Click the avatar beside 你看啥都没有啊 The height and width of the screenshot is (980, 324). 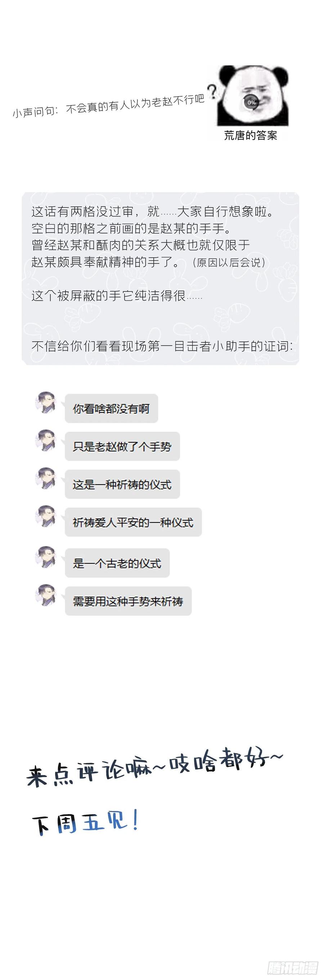[x=46, y=402]
